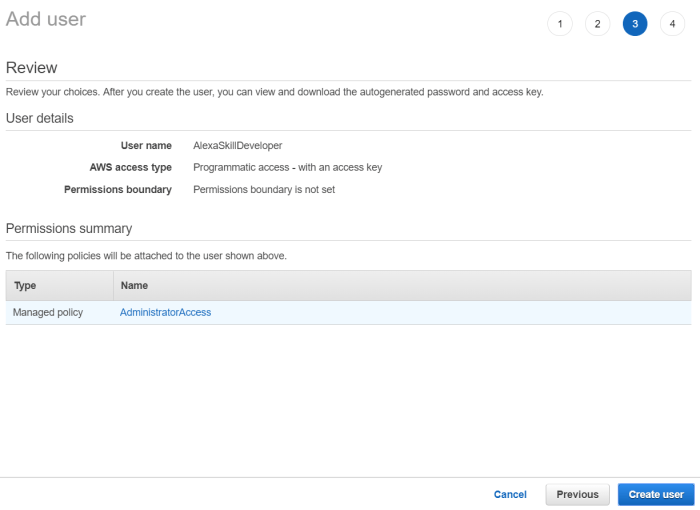
Task: Click the Permissions summary heading
Action: point(69,228)
